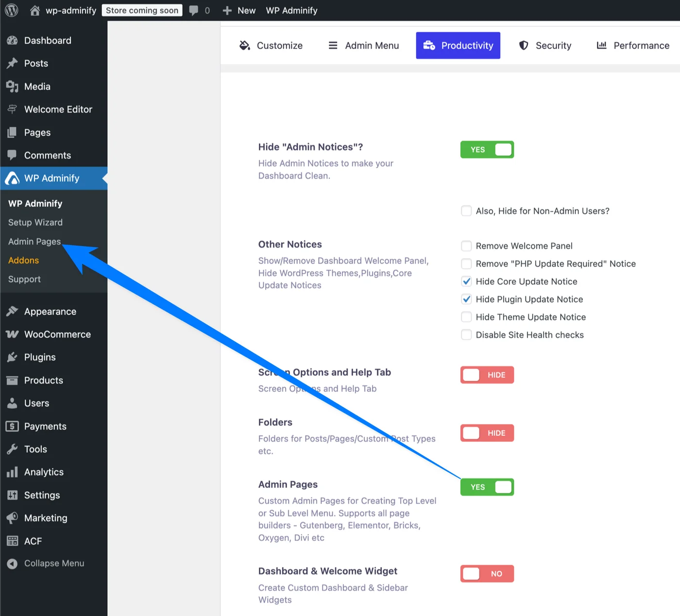Click the Pages icon in sidebar
680x616 pixels.
coord(12,133)
